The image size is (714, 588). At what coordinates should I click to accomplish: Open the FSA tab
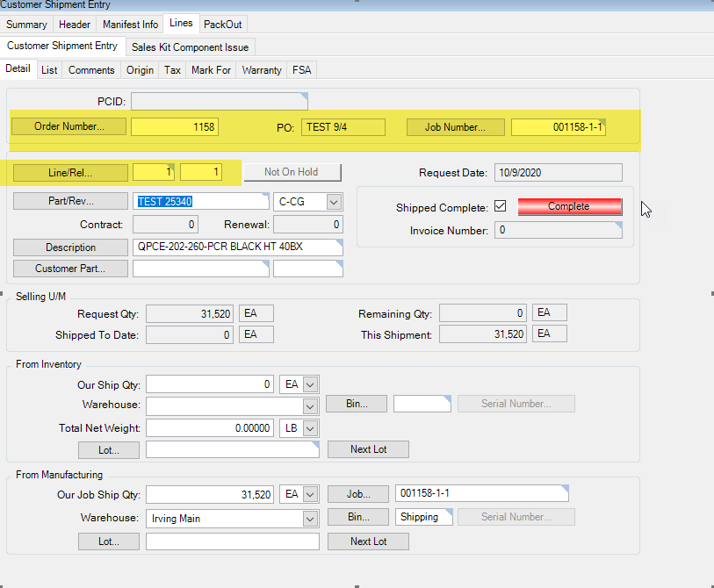click(302, 70)
